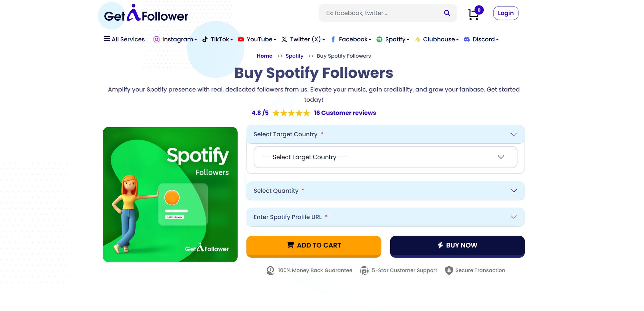This screenshot has width=644, height=311.
Task: Expand the Enter Spotify Profile URL section
Action: [x=385, y=217]
